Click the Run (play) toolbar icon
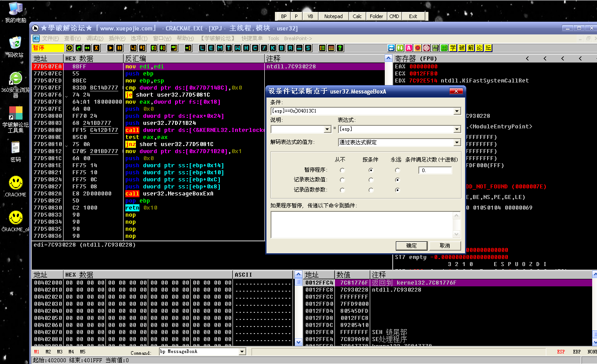Screen dimensions: 597x364 (110, 48)
